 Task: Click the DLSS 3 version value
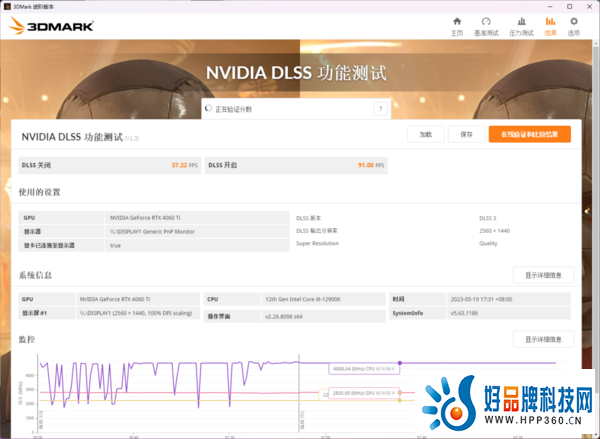(x=488, y=218)
